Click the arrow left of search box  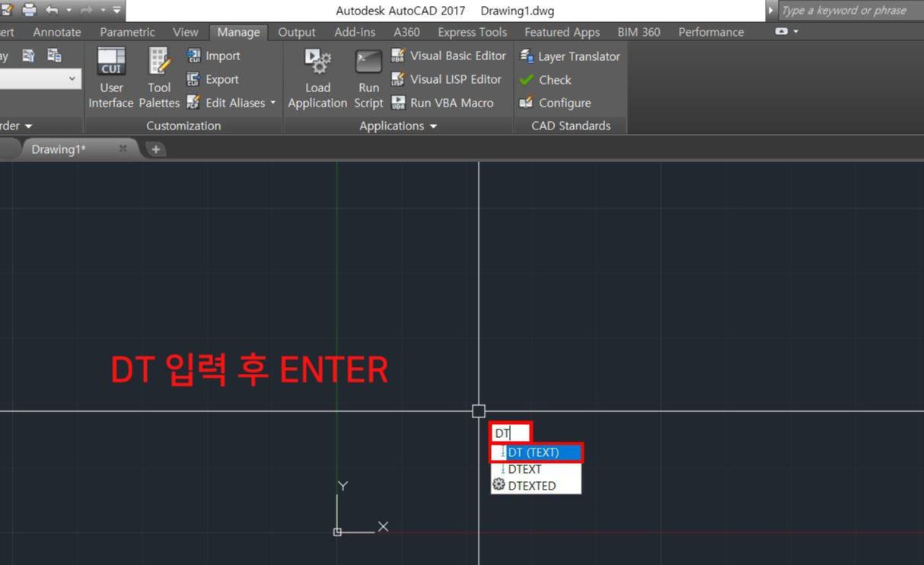coord(770,11)
